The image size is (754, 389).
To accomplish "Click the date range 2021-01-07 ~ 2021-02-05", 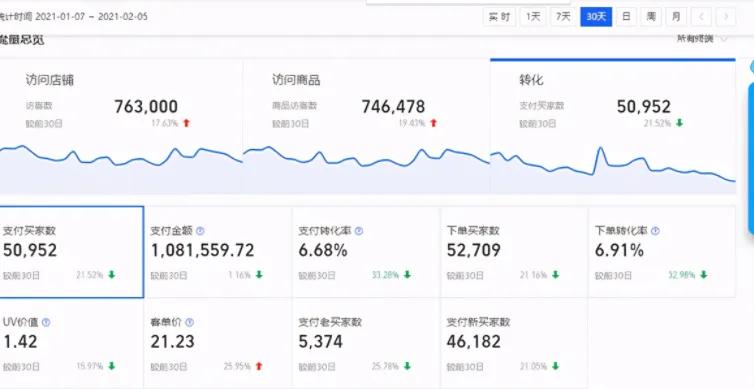I will [x=91, y=17].
